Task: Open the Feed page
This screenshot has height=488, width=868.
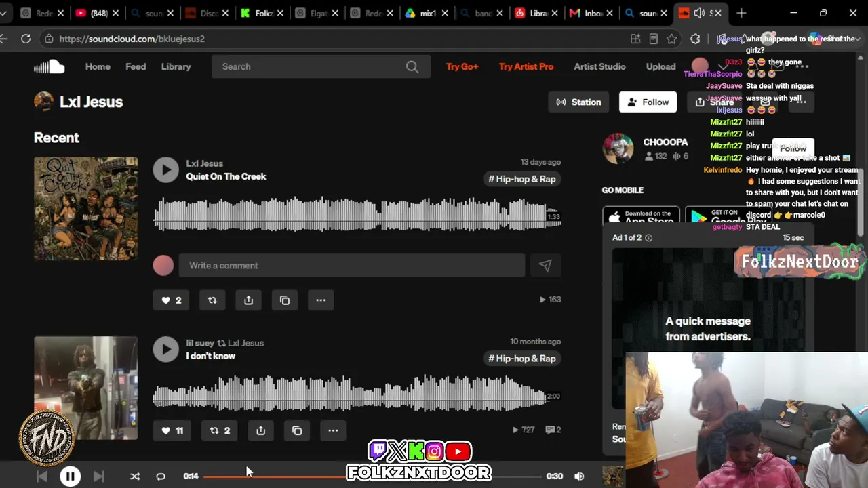Action: tap(136, 66)
